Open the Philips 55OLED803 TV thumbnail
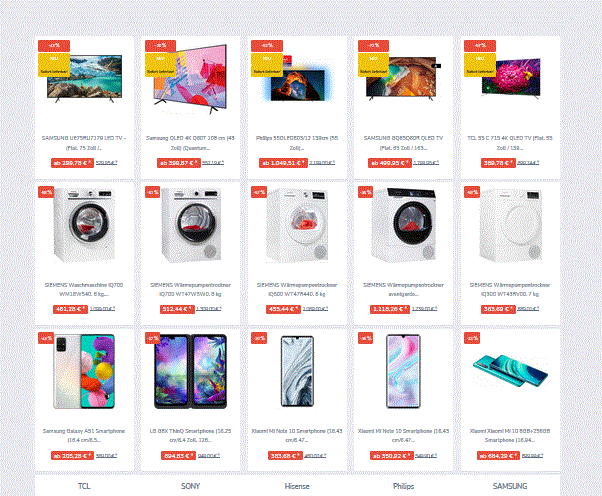 [x=297, y=81]
